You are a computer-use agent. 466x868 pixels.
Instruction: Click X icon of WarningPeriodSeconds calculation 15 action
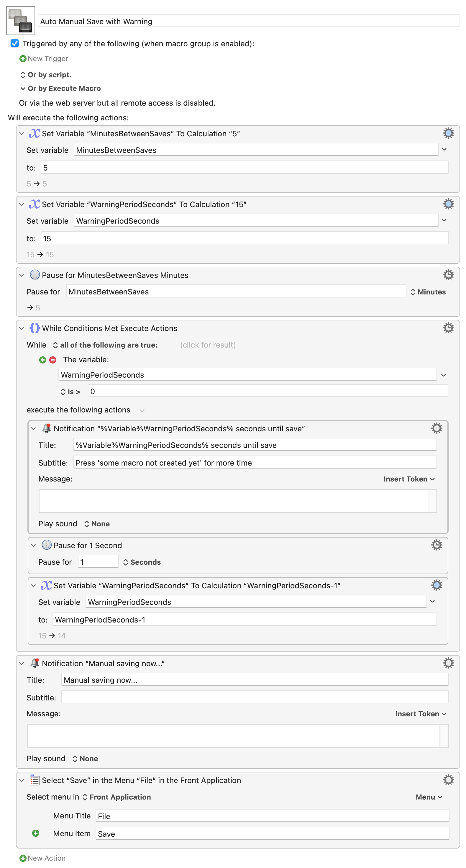click(x=35, y=204)
